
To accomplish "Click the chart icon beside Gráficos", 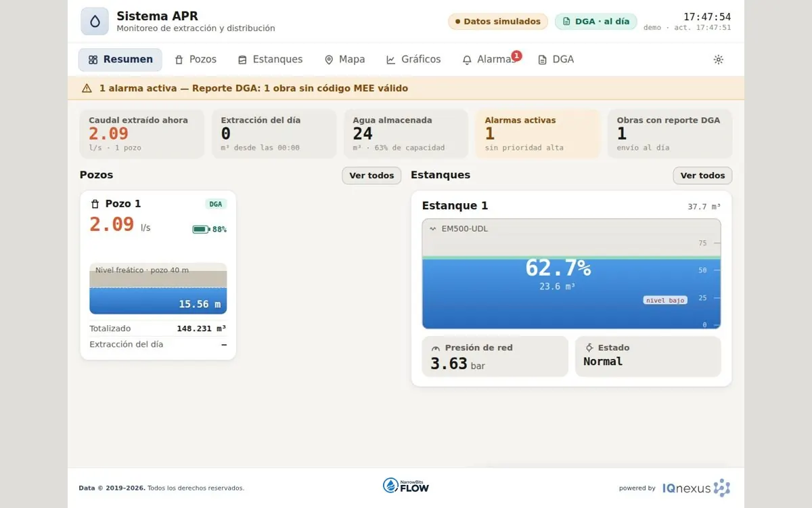I will [x=391, y=60].
